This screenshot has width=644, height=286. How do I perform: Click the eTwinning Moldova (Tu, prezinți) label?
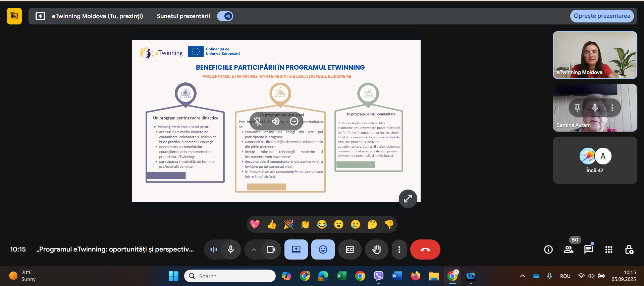[97, 16]
